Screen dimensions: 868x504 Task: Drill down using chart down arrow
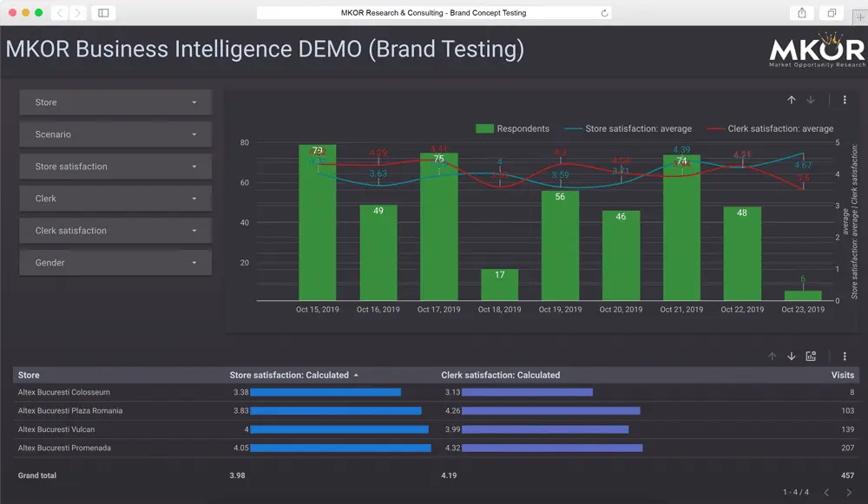[x=811, y=100]
